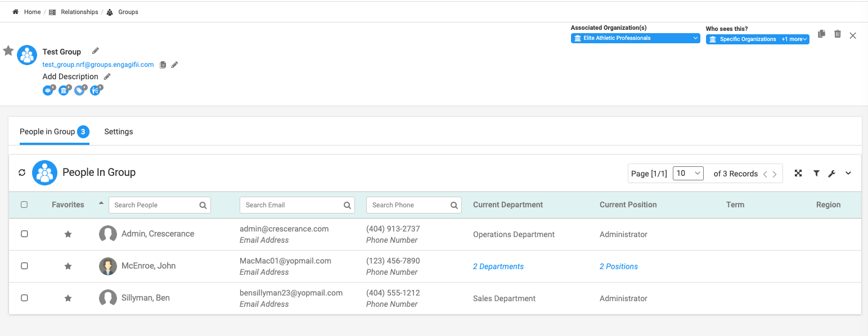
Task: Duplicate this group using the copy icon
Action: click(x=821, y=34)
